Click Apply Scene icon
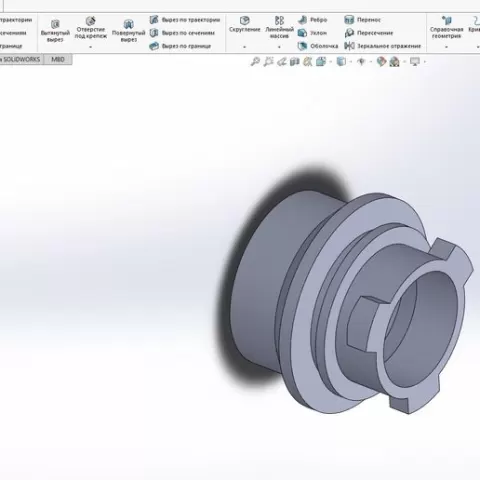This screenshot has width=480, height=480. click(394, 62)
